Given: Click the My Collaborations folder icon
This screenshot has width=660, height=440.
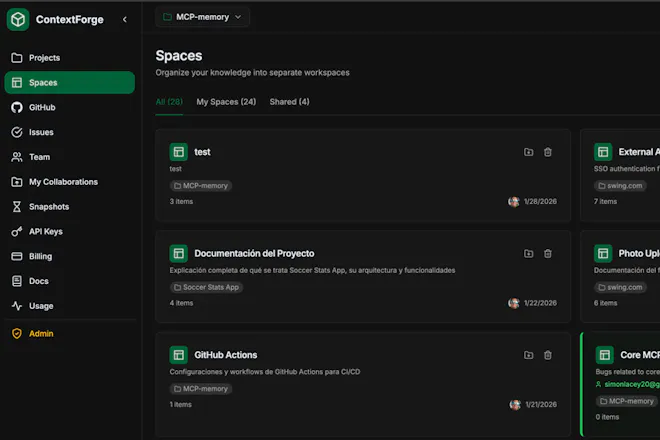Looking at the screenshot, I should coord(17,182).
